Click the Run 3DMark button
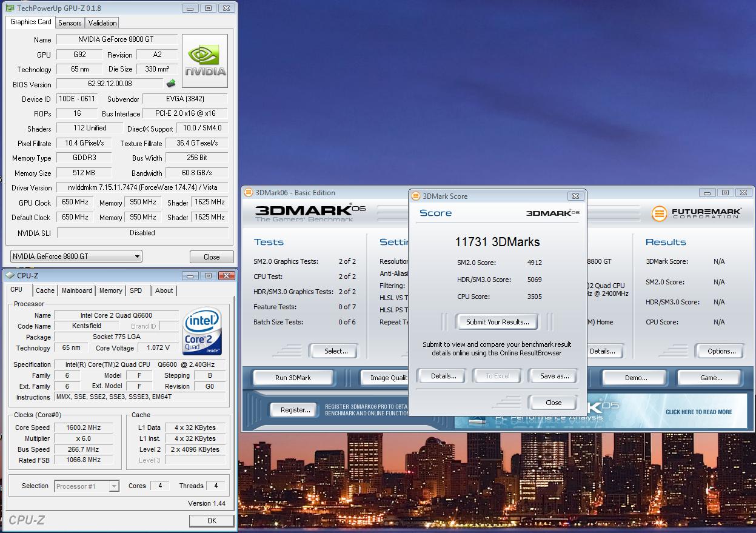The image size is (756, 533). coord(293,378)
